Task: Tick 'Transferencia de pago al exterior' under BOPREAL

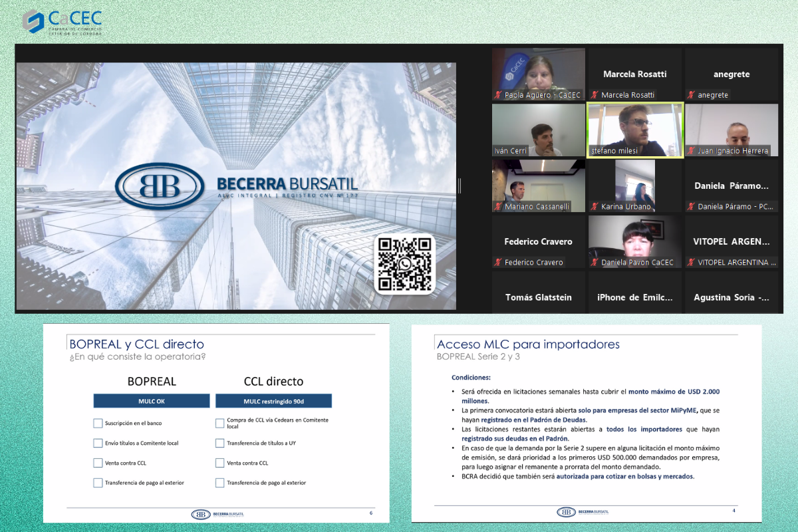Action: (x=98, y=483)
